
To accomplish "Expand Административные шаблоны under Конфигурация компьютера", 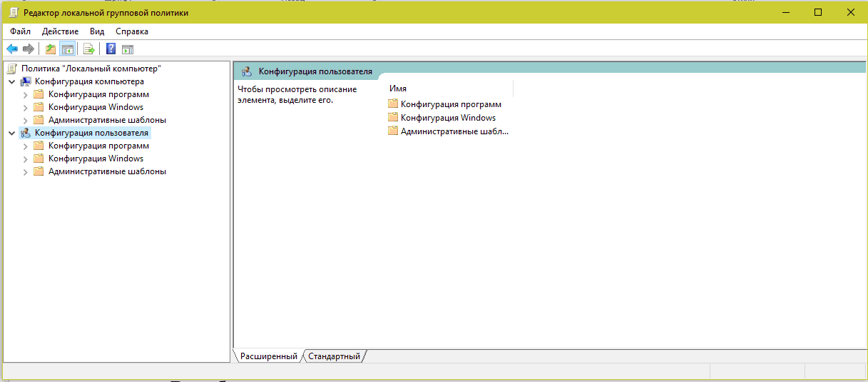I will (x=25, y=121).
